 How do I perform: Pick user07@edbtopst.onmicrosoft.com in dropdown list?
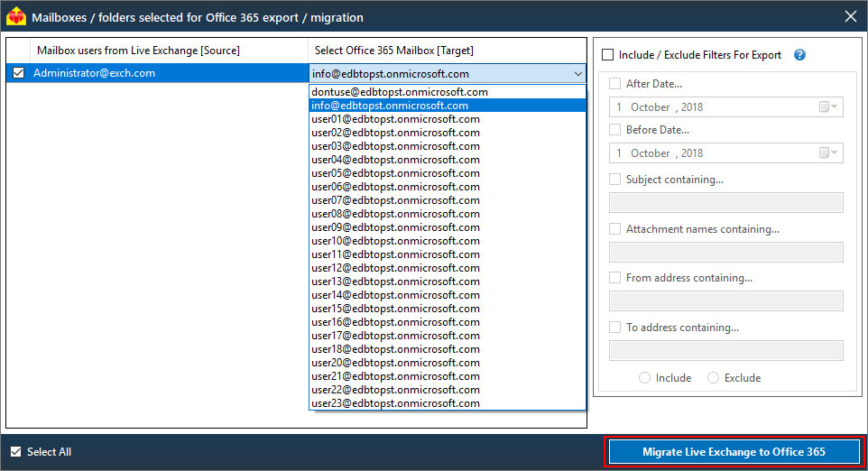(448, 200)
